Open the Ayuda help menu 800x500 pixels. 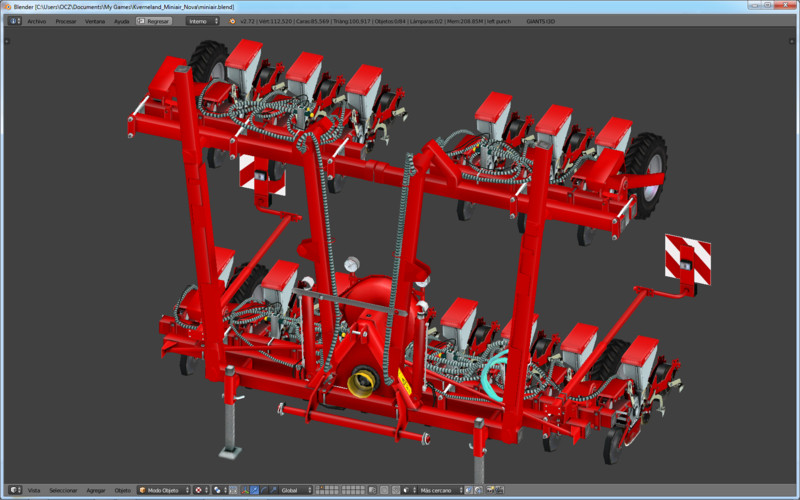[121, 20]
